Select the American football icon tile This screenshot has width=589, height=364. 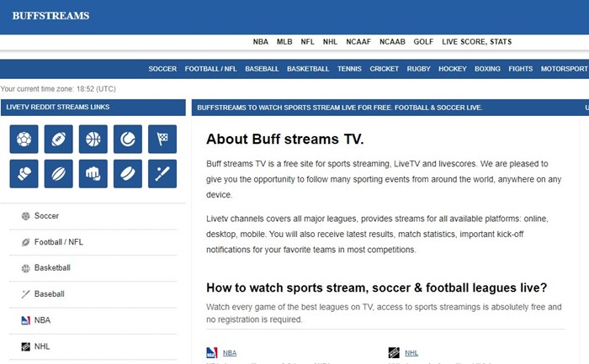tap(58, 139)
